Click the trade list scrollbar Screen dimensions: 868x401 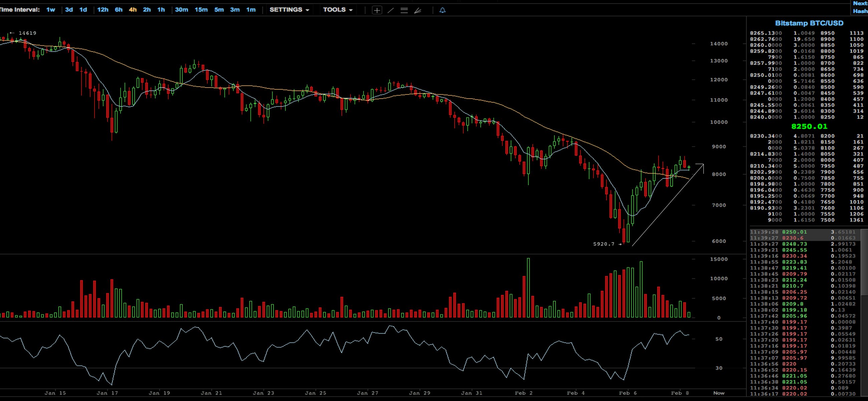click(864, 263)
